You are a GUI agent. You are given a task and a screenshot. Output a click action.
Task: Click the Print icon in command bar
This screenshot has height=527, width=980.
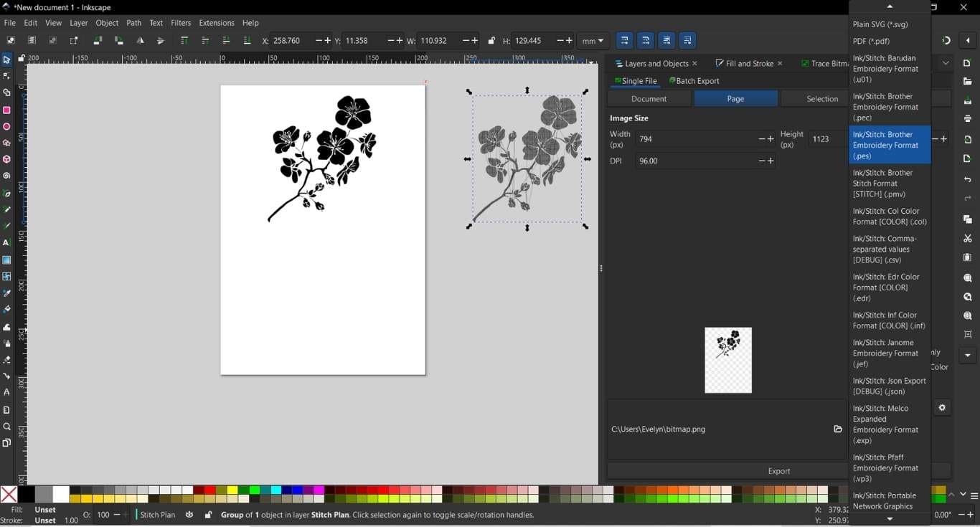[967, 118]
